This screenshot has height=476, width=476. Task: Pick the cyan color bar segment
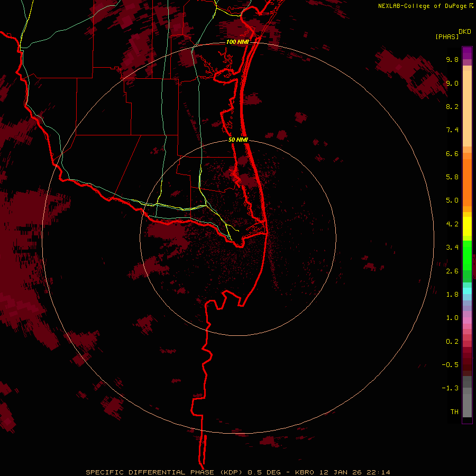point(467,291)
